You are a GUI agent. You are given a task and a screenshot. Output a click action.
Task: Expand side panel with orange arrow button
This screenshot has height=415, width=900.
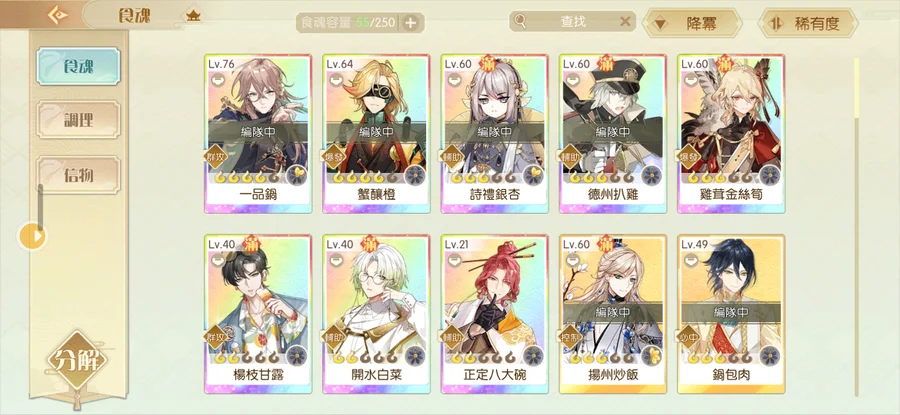click(x=33, y=236)
